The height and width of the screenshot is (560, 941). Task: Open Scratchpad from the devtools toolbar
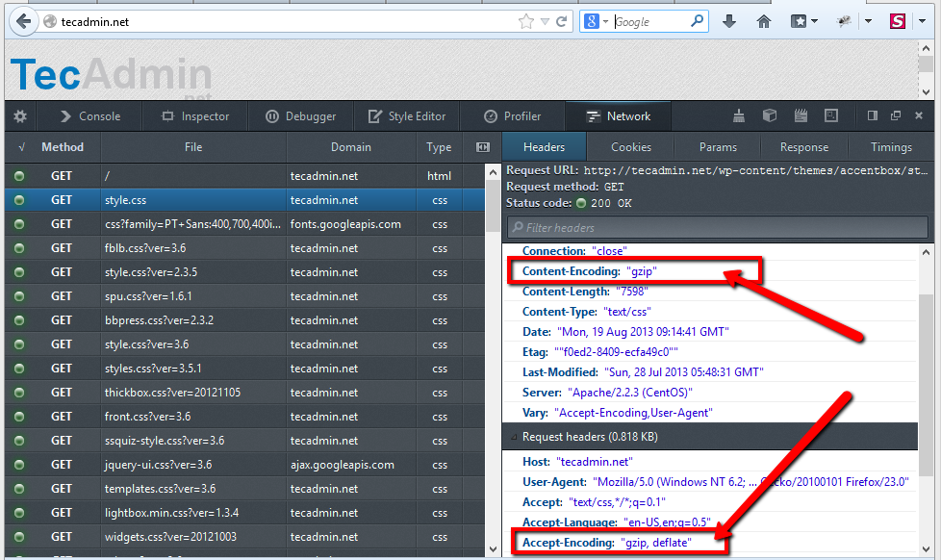point(800,116)
